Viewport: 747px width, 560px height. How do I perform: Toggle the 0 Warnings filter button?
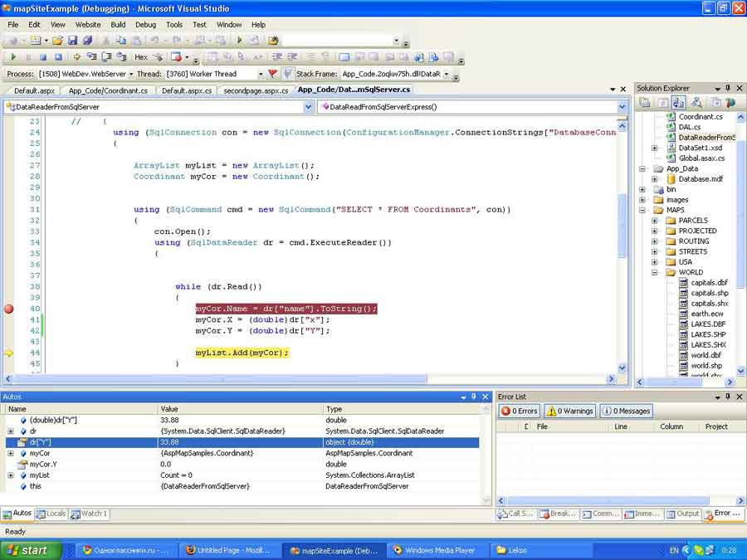point(569,411)
